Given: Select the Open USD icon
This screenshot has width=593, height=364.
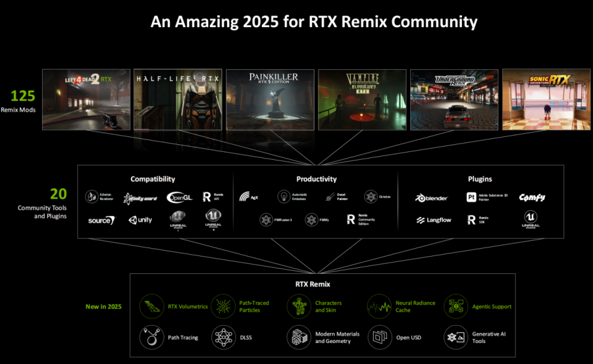Looking at the screenshot, I should click(380, 337).
